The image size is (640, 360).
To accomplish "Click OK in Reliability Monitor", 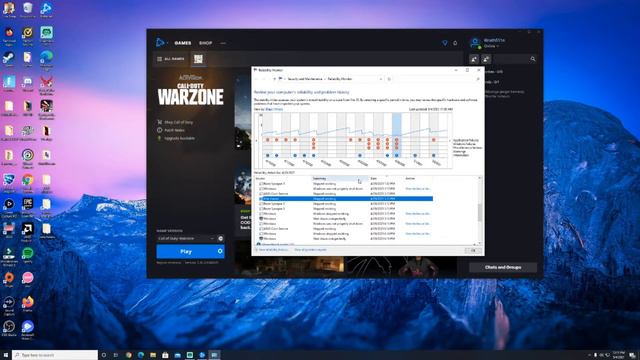I will pos(473,251).
